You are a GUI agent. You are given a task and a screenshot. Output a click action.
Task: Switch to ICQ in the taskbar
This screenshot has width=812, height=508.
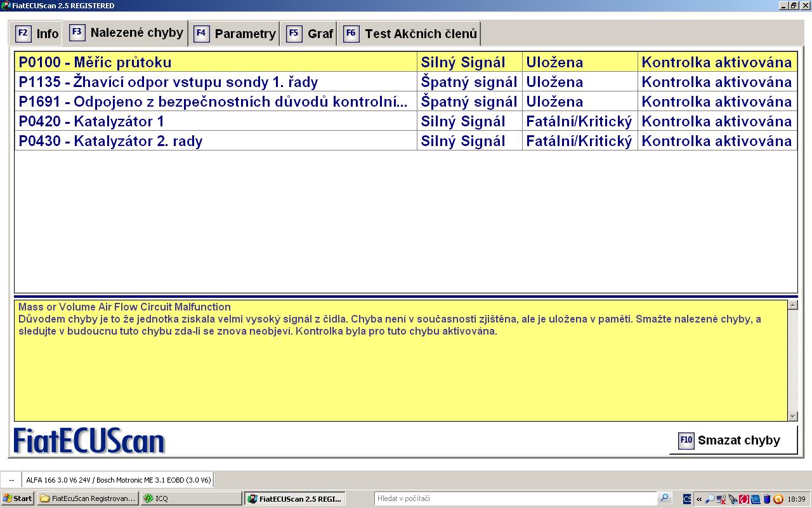[190, 498]
